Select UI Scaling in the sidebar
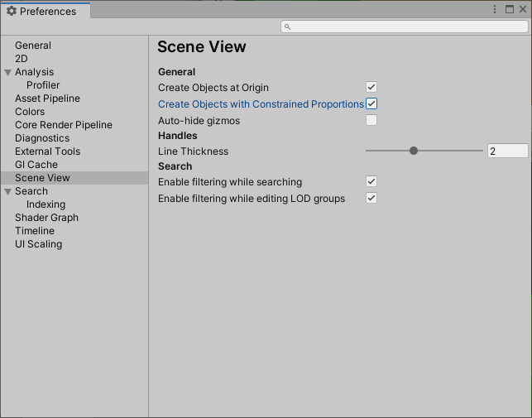Viewport: 532px width, 418px height. coord(38,244)
